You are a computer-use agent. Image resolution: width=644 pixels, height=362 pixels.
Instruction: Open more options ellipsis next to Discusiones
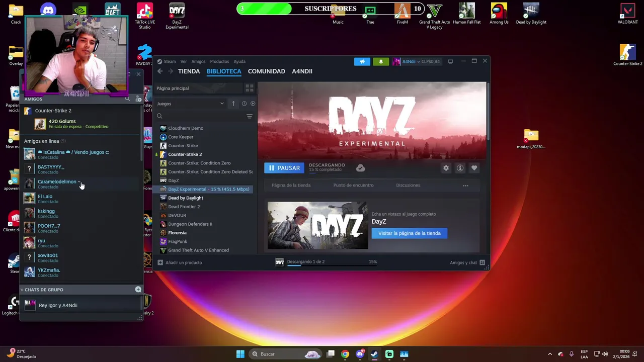[x=465, y=186]
